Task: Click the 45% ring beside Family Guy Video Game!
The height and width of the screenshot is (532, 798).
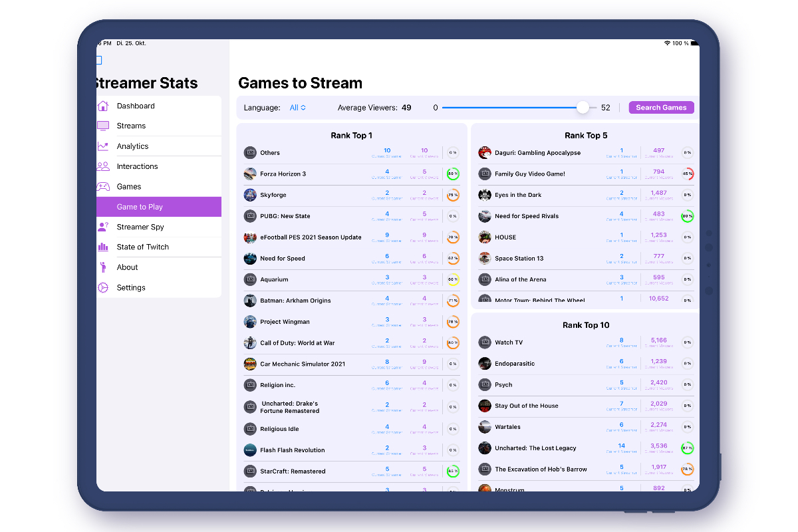Action: [688, 174]
